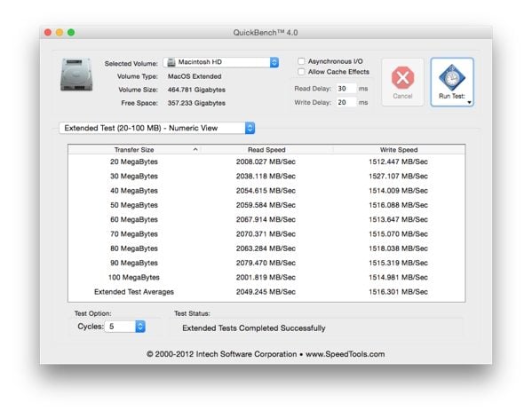Click the Read Delay input field
532x418 pixels.
(x=346, y=89)
